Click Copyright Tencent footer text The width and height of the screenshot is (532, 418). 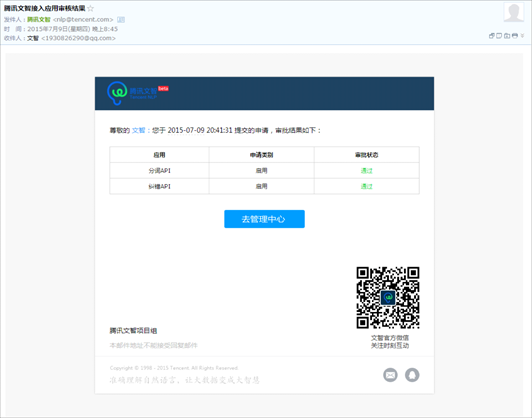tap(174, 368)
